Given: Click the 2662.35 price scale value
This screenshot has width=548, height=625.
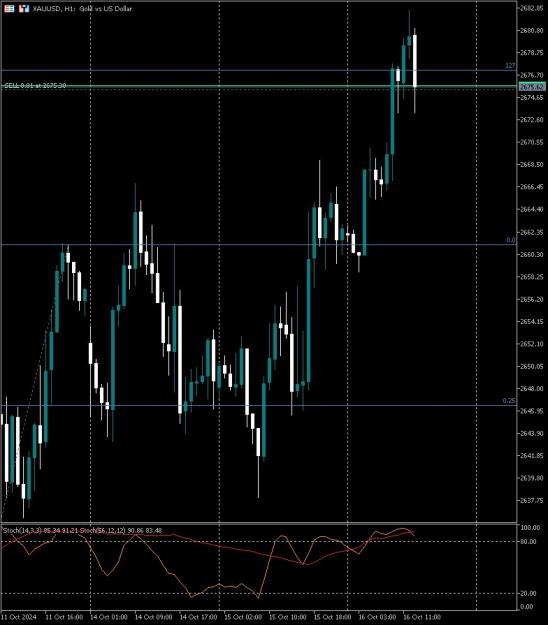Looking at the screenshot, I should (532, 232).
